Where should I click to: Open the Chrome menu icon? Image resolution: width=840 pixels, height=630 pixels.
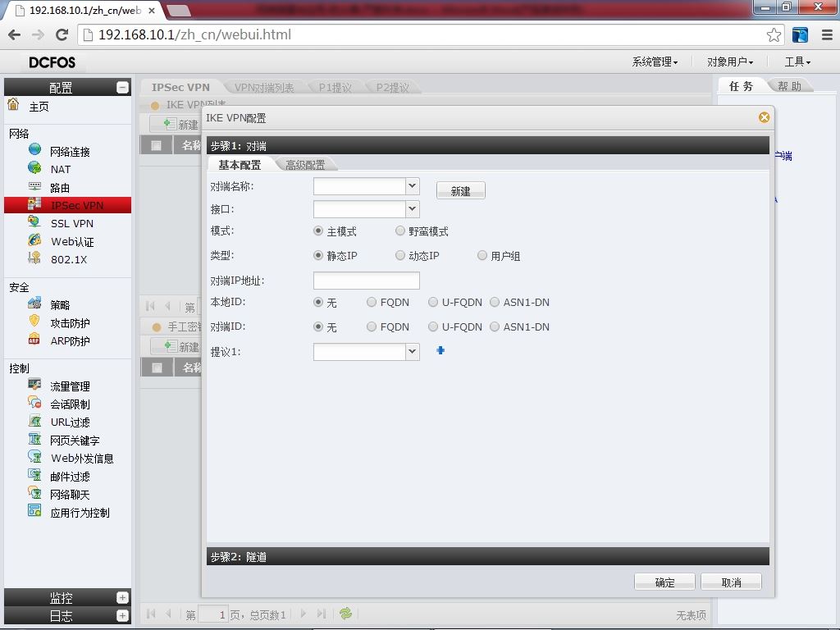(827, 34)
